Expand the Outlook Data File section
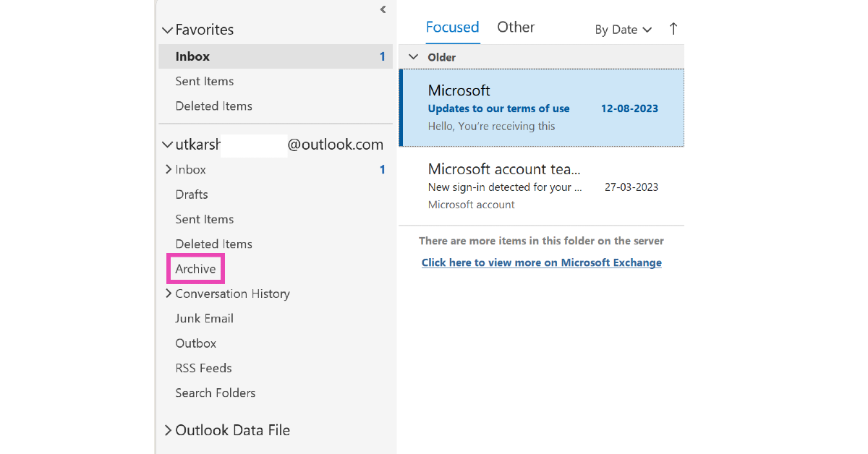 169,429
